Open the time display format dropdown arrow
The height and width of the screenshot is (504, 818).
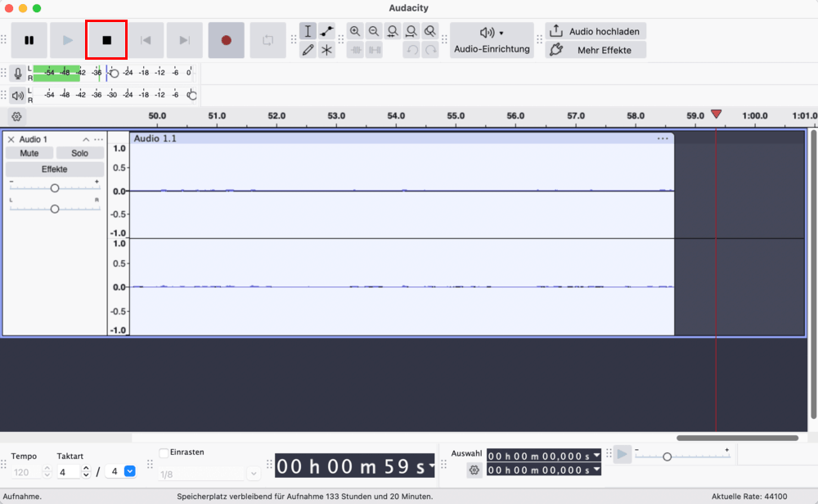432,465
